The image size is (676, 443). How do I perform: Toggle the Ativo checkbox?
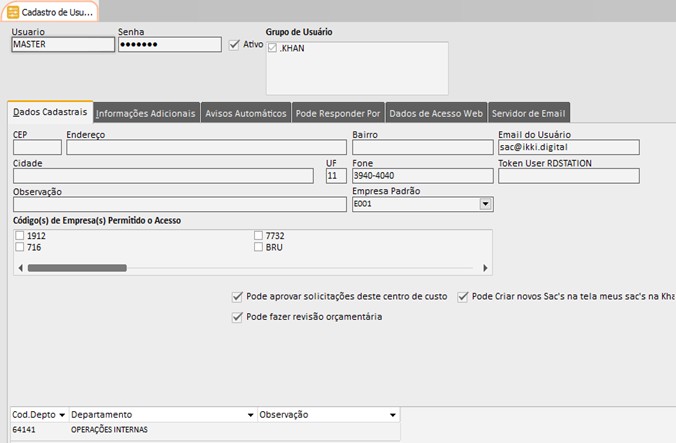click(x=234, y=44)
